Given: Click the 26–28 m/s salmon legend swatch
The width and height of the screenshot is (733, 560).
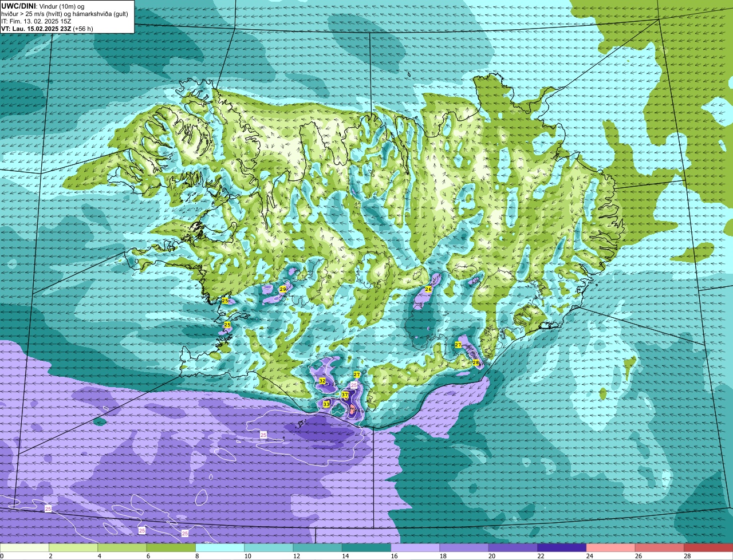Looking at the screenshot, I should coord(660,547).
